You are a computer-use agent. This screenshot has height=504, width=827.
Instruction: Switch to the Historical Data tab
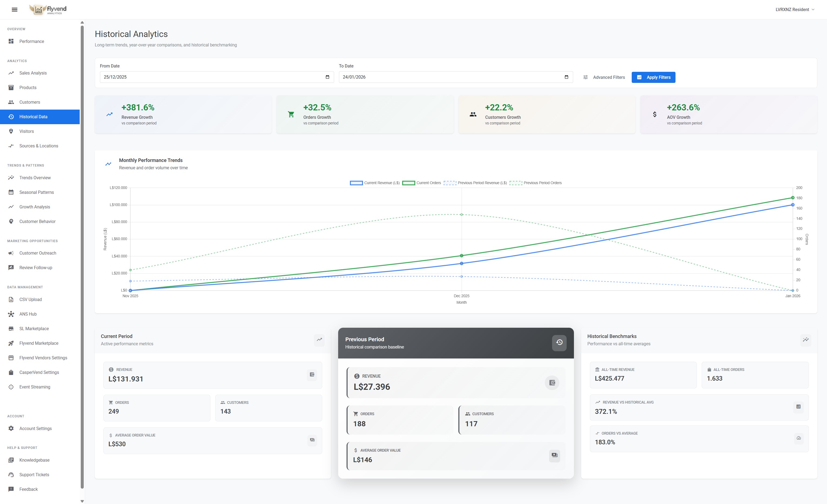(x=33, y=116)
